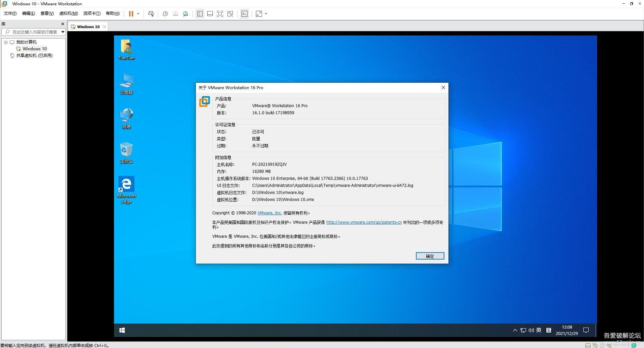644x348 pixels.
Task: Click the guest volume tray icon
Action: (x=531, y=330)
